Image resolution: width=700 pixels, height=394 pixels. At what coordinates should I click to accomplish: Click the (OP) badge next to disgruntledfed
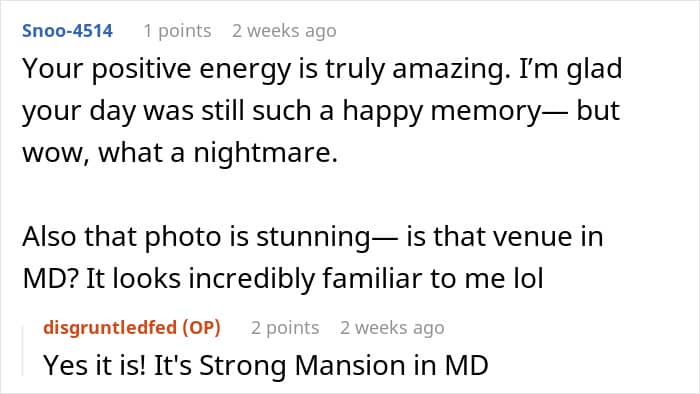[x=201, y=328]
